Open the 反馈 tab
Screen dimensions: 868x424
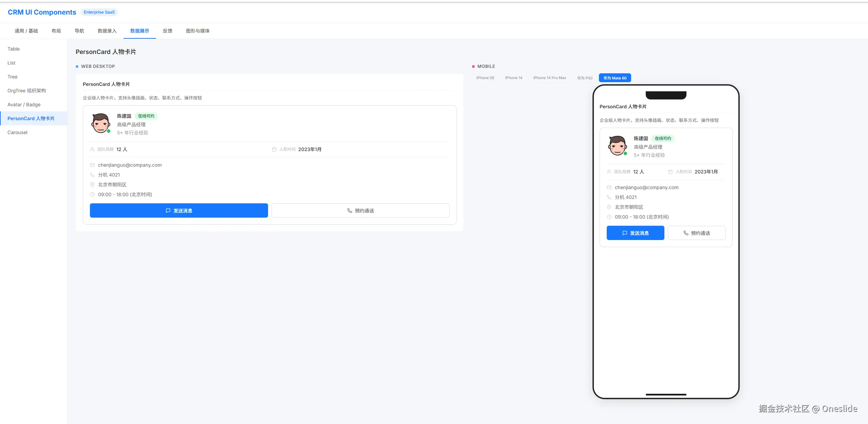coord(168,31)
